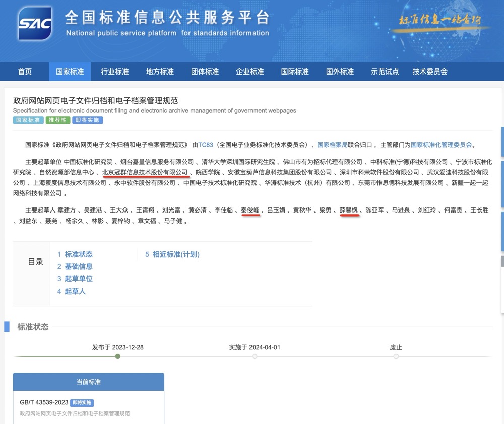504x424 pixels.
Task: Jump to 起草单位 in the table of contents
Action: tap(79, 279)
